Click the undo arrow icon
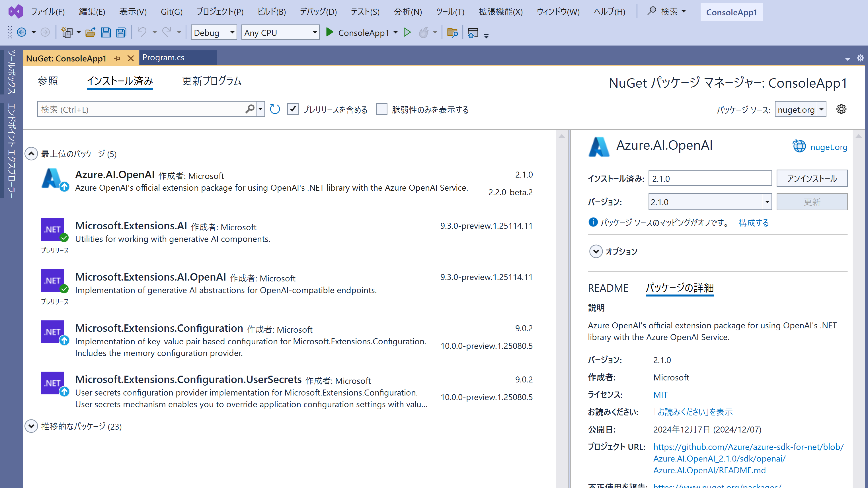Screen dimensions: 868x488 (142, 32)
